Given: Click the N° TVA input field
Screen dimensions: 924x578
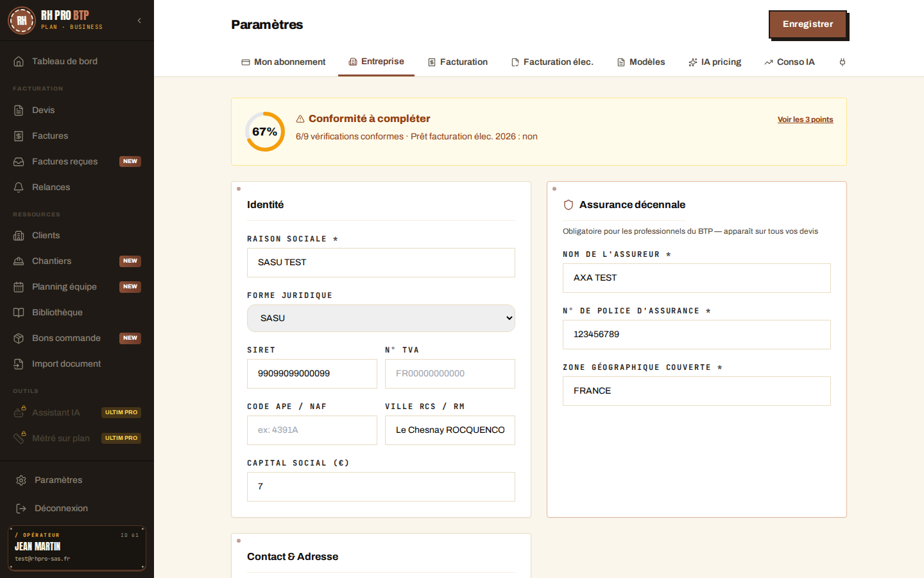Looking at the screenshot, I should coord(450,374).
